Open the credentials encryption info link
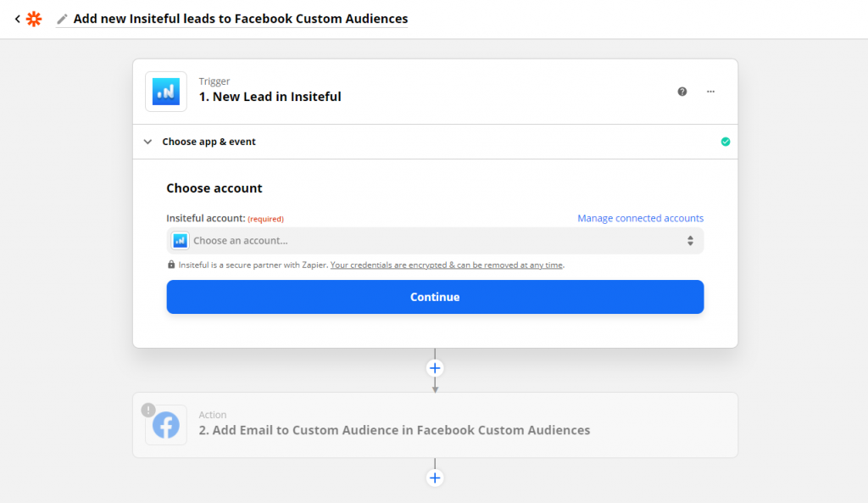 [x=446, y=265]
